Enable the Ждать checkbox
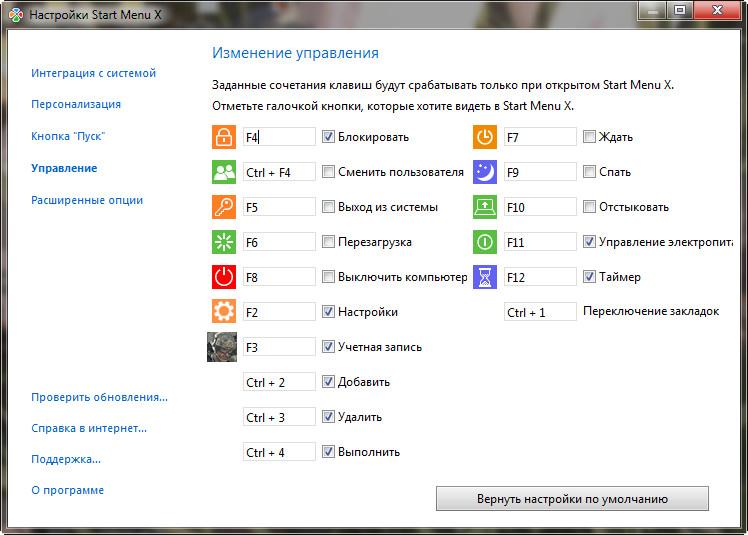748x535 pixels. (589, 137)
